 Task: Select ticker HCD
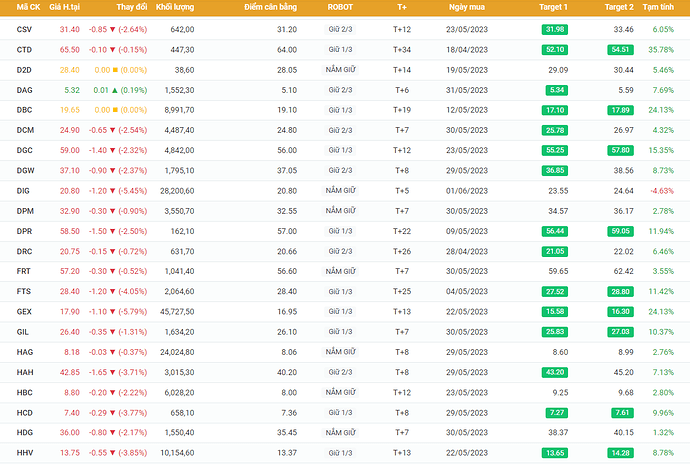[25, 413]
